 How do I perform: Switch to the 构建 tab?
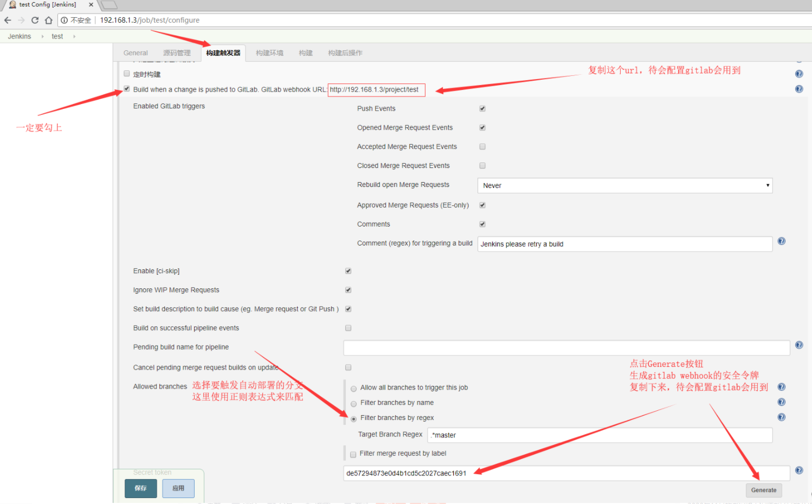click(306, 53)
